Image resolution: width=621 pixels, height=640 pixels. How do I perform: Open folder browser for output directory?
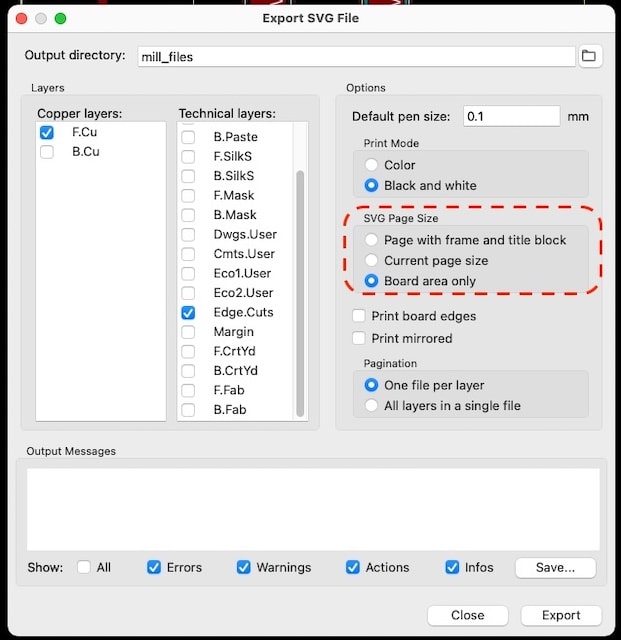[590, 56]
